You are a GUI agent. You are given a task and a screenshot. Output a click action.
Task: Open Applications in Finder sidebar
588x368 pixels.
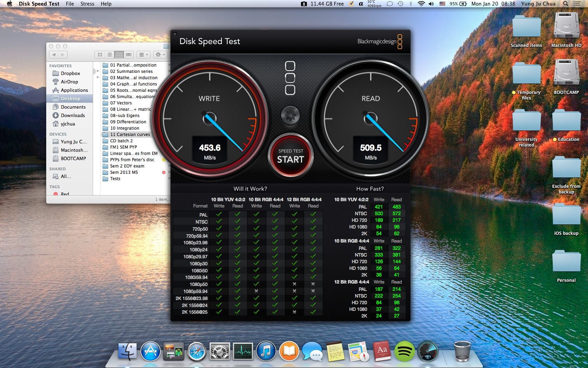(x=69, y=90)
